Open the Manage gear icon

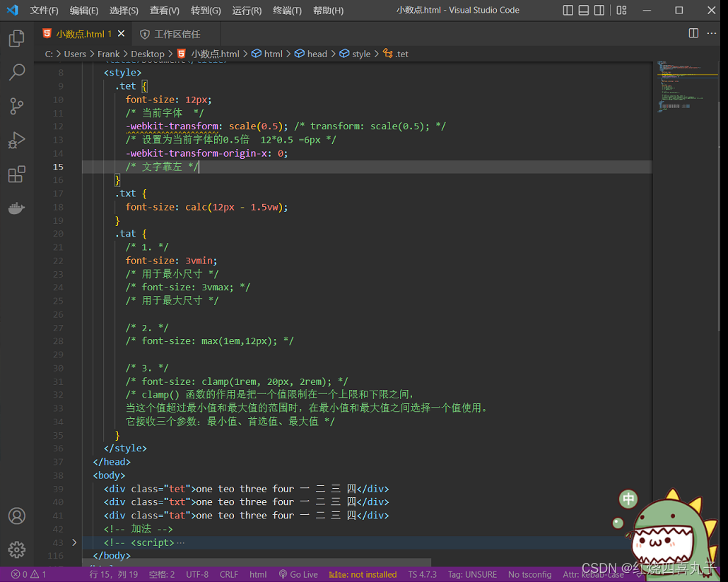coord(17,550)
